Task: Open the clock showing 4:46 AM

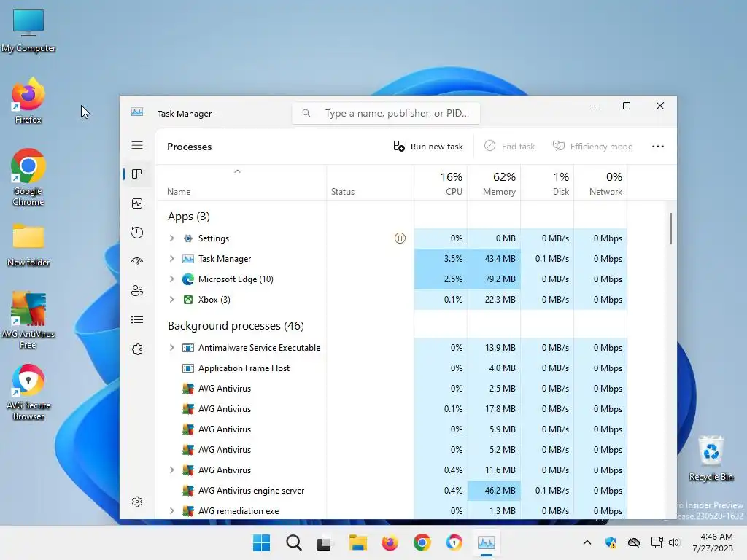Action: pos(712,542)
